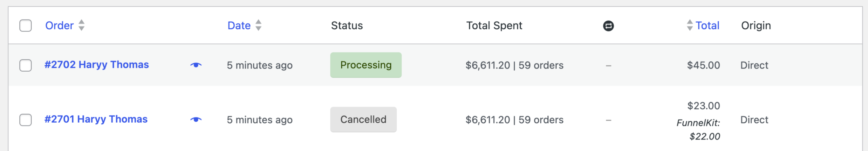Screen dimensions: 868x151
Task: Preview order #2701 with the eye icon
Action: click(x=196, y=120)
